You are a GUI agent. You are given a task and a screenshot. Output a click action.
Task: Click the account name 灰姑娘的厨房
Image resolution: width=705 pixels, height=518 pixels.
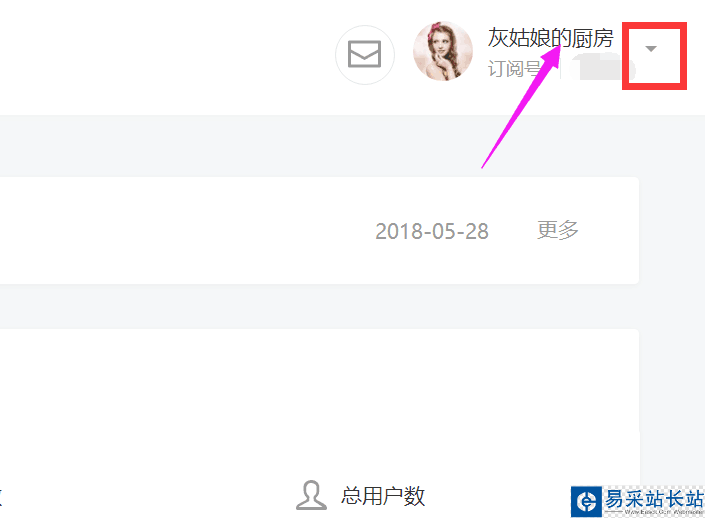(550, 38)
